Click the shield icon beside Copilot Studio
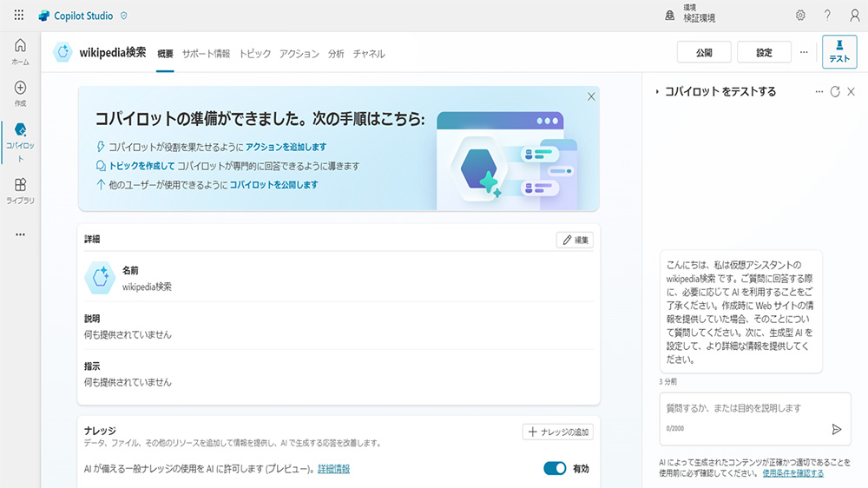The image size is (868, 488). pos(124,16)
